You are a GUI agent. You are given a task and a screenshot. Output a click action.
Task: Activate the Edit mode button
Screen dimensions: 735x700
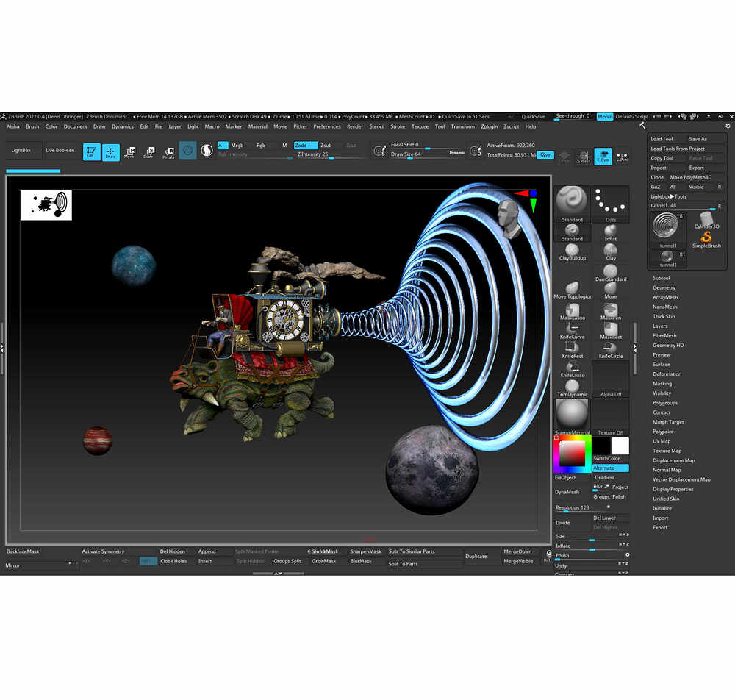[91, 151]
